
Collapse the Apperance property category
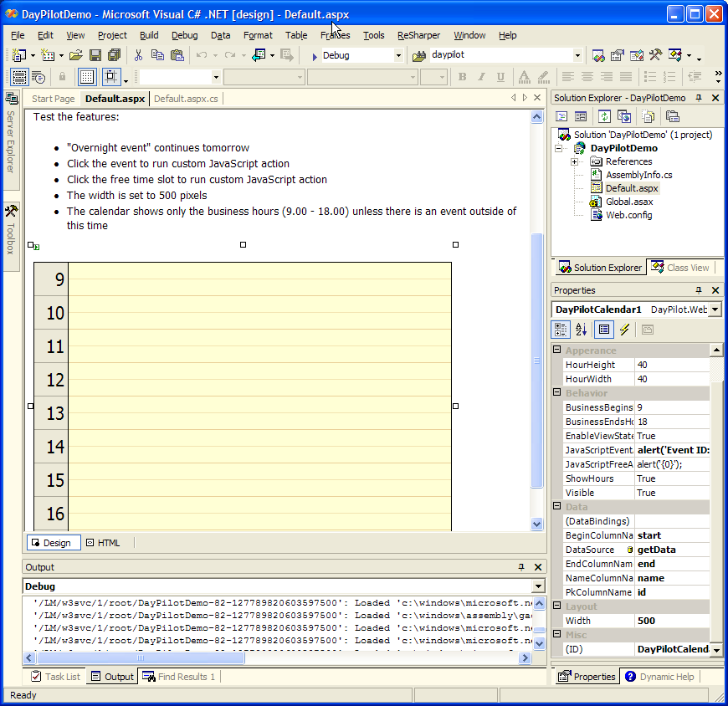click(557, 350)
